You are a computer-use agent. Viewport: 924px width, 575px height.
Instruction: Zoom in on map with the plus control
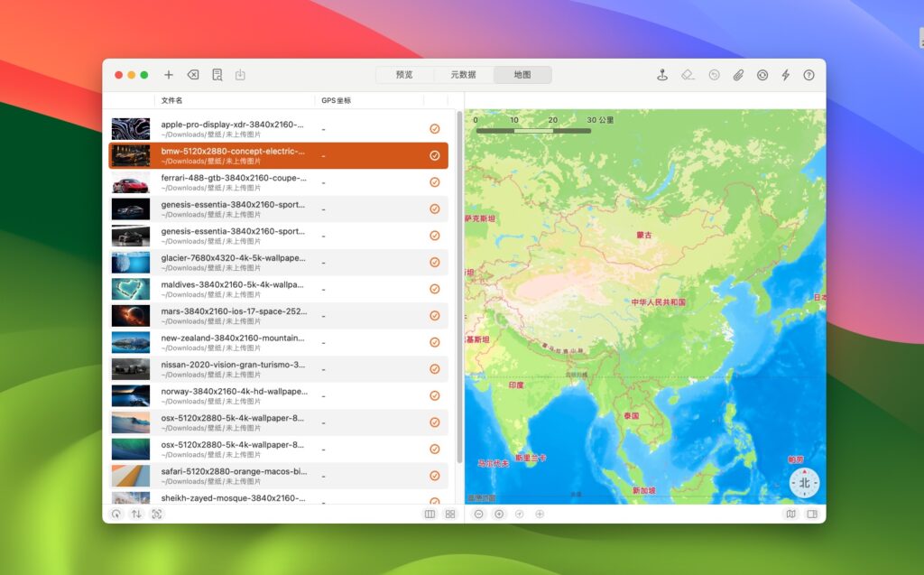[499, 514]
